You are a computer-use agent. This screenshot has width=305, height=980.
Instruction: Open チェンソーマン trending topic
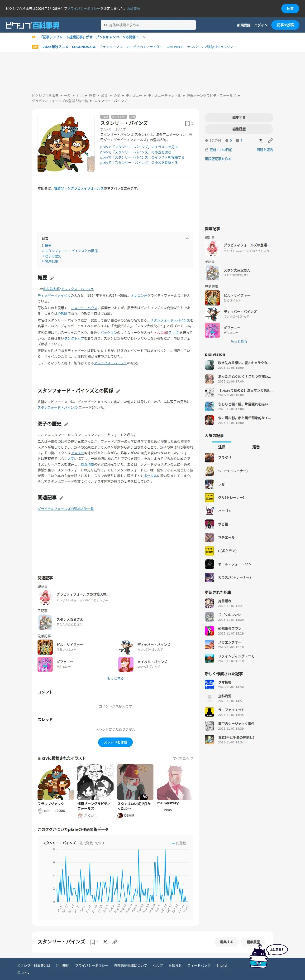pos(111,47)
